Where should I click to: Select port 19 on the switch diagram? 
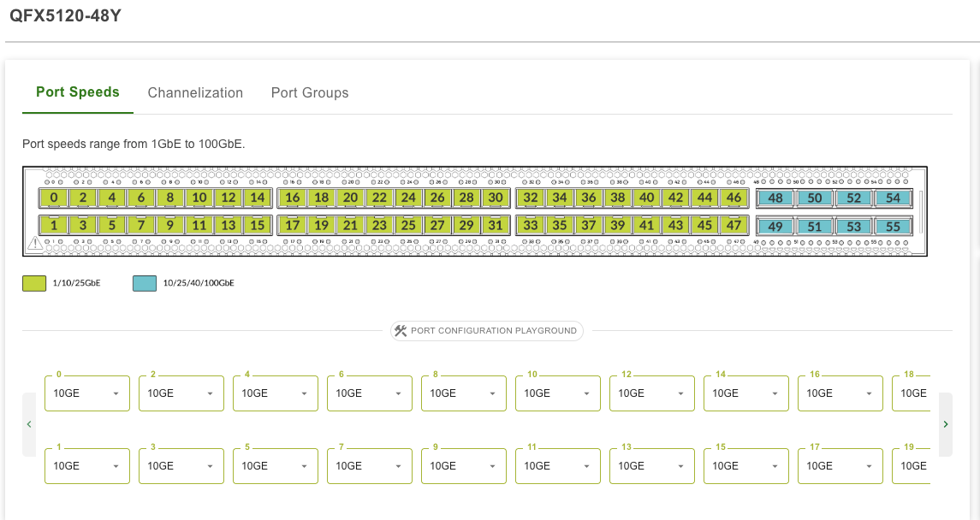click(321, 225)
